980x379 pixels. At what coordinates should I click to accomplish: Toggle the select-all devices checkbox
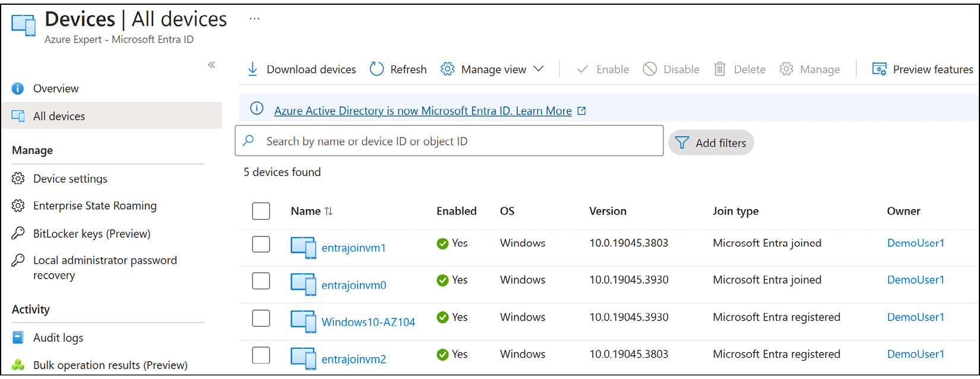tap(261, 211)
